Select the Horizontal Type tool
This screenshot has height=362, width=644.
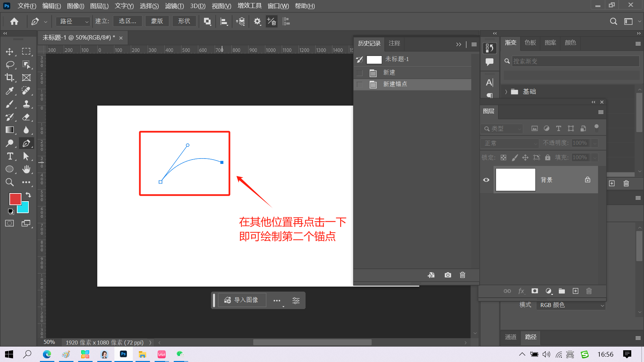point(10,156)
